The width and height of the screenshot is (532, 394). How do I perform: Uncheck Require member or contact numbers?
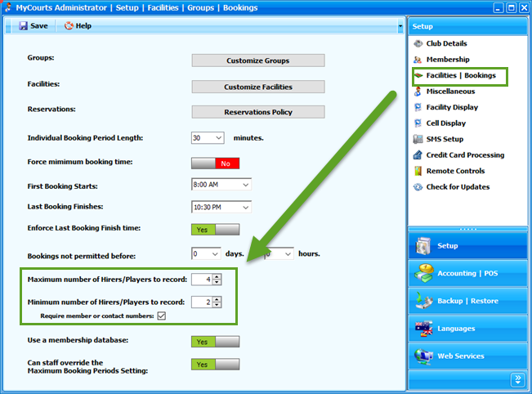pyautogui.click(x=162, y=316)
